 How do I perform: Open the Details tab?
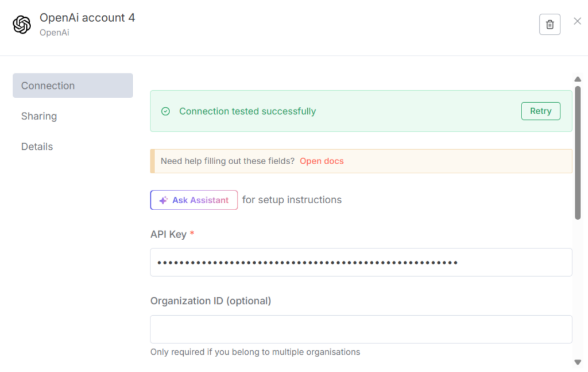tap(37, 146)
